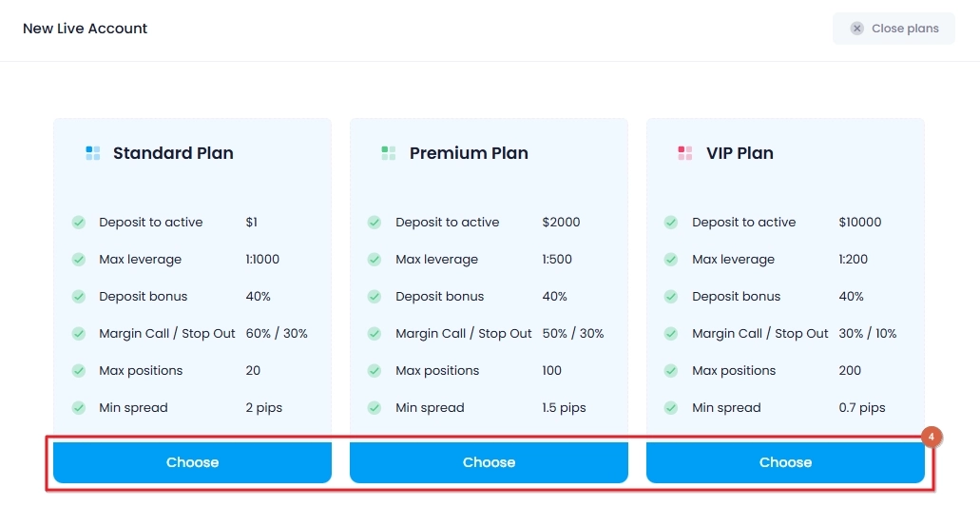Choose the Standard Plan
This screenshot has height=527, width=980.
pyautogui.click(x=193, y=462)
